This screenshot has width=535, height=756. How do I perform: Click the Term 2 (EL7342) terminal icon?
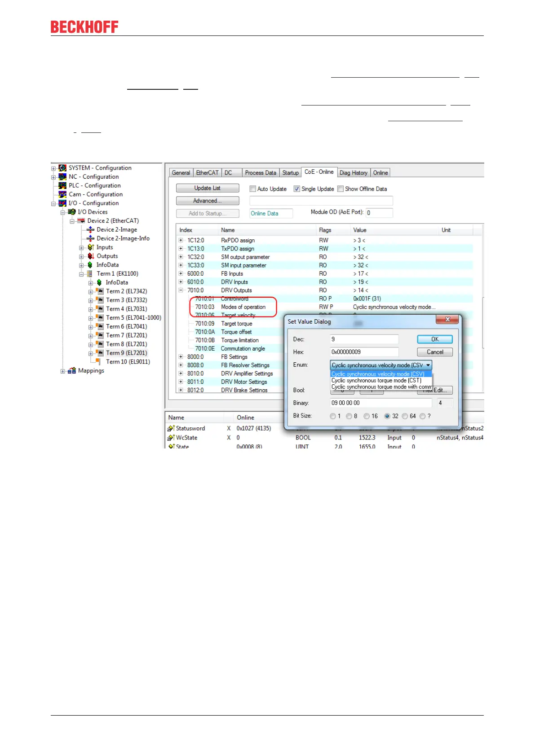click(100, 291)
